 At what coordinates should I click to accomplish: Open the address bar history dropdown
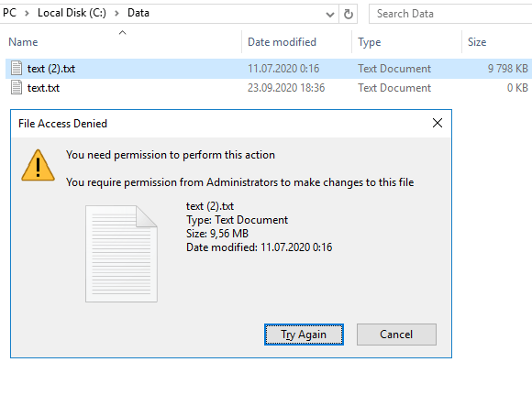tap(330, 15)
